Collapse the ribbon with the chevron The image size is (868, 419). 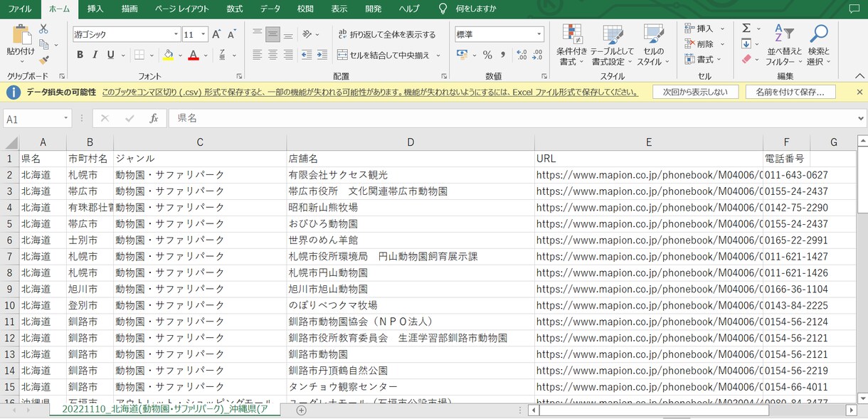pyautogui.click(x=859, y=75)
